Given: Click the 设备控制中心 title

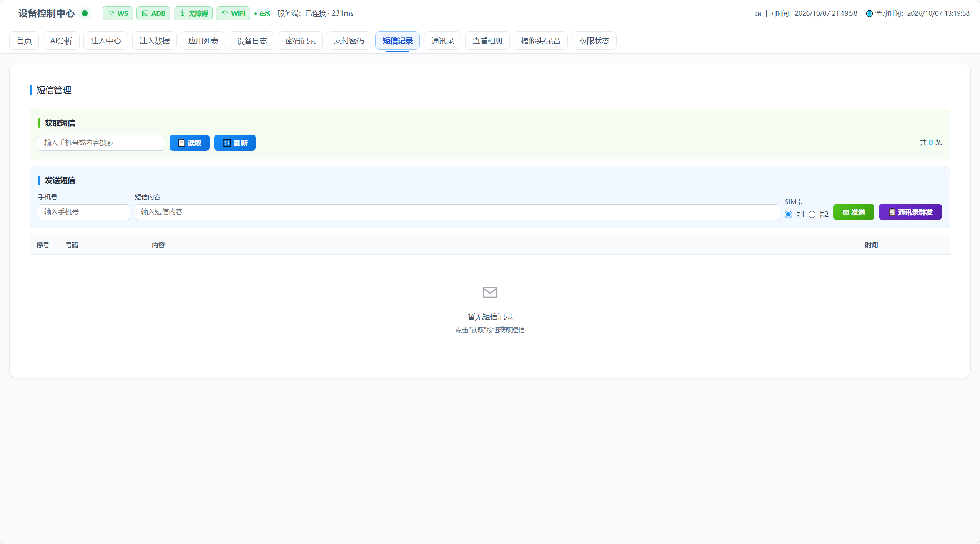Looking at the screenshot, I should (x=46, y=13).
